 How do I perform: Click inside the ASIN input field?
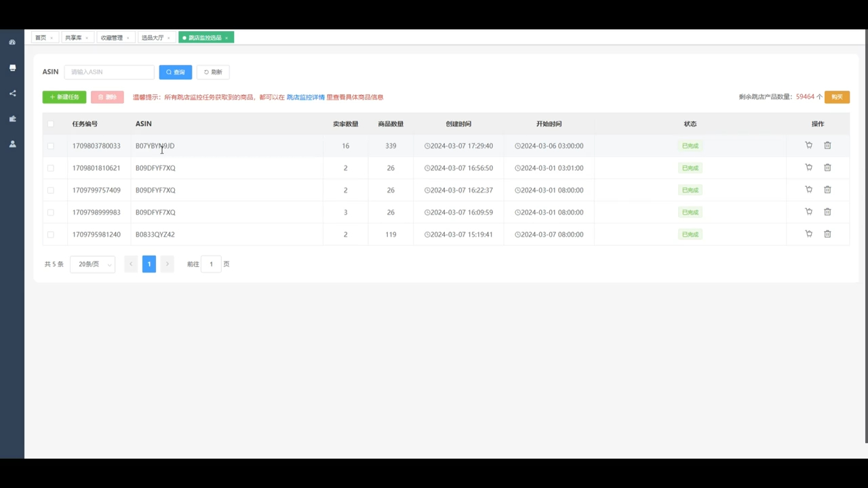point(109,72)
